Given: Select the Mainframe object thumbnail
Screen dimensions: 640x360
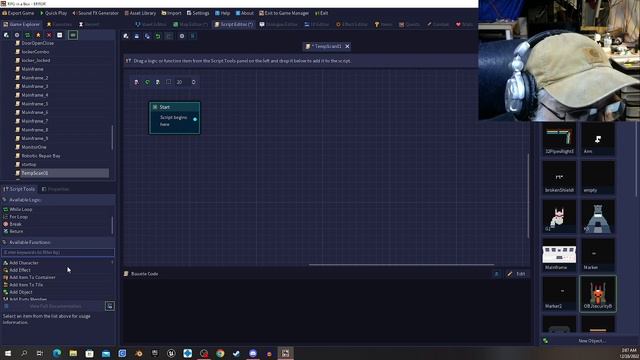Looking at the screenshot, I should [559, 255].
